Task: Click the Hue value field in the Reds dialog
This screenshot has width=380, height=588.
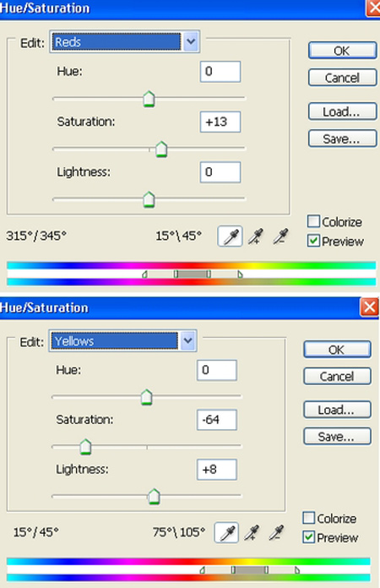Action: coord(220,71)
